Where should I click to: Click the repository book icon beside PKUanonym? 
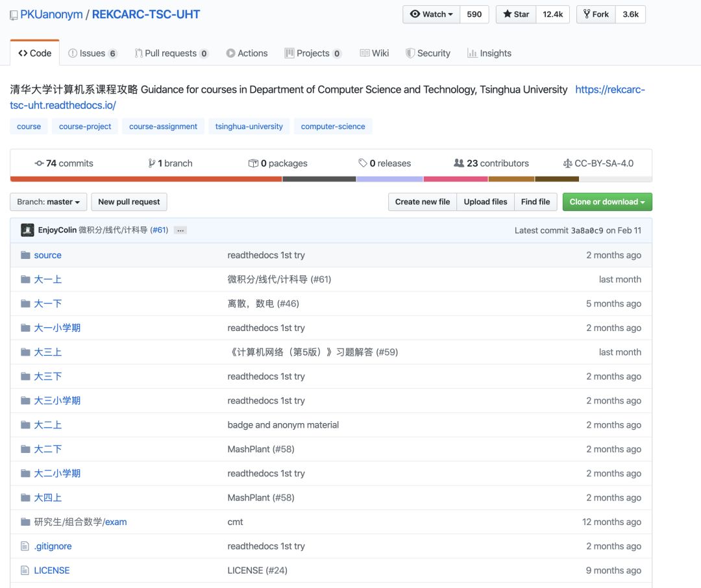14,15
